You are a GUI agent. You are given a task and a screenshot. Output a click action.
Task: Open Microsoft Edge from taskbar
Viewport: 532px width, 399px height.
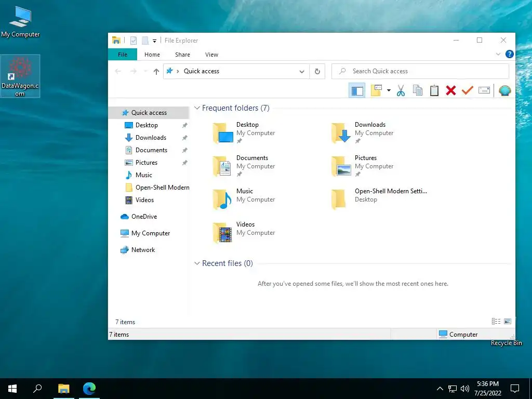point(89,389)
